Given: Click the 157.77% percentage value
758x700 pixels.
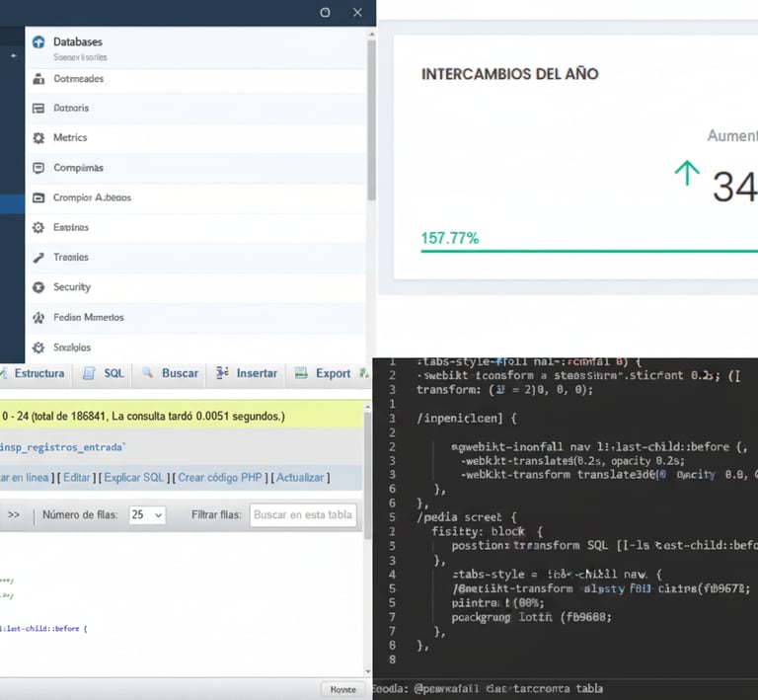Looking at the screenshot, I should (x=450, y=238).
